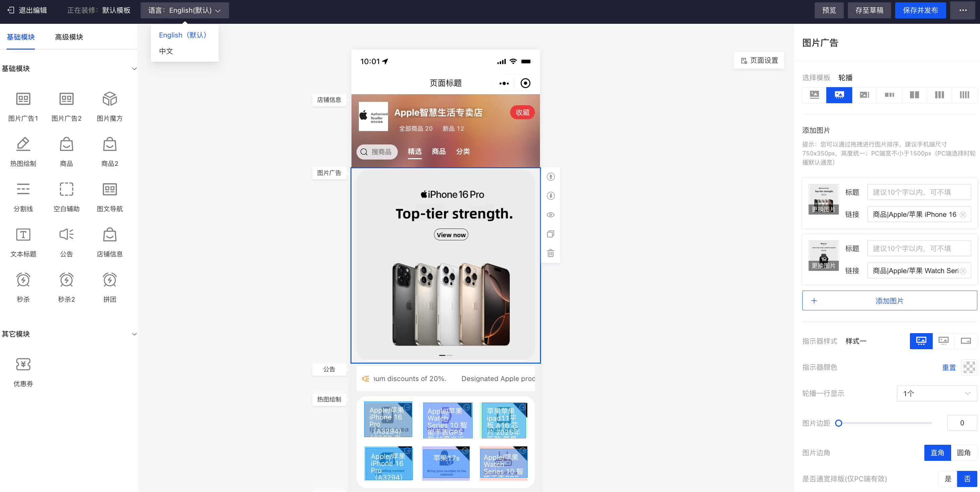Select the 热图绘制 module icon
The image size is (980, 492).
click(x=23, y=144)
